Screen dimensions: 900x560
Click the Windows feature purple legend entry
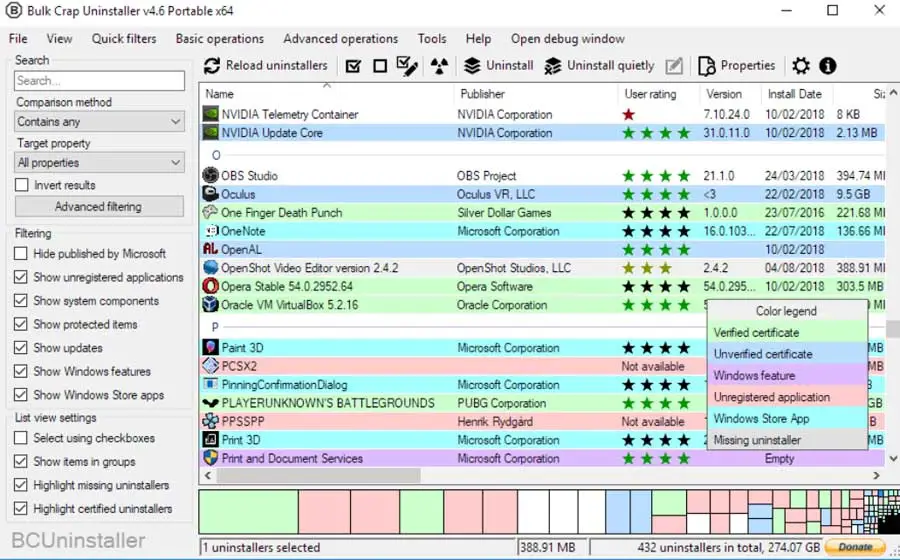786,375
